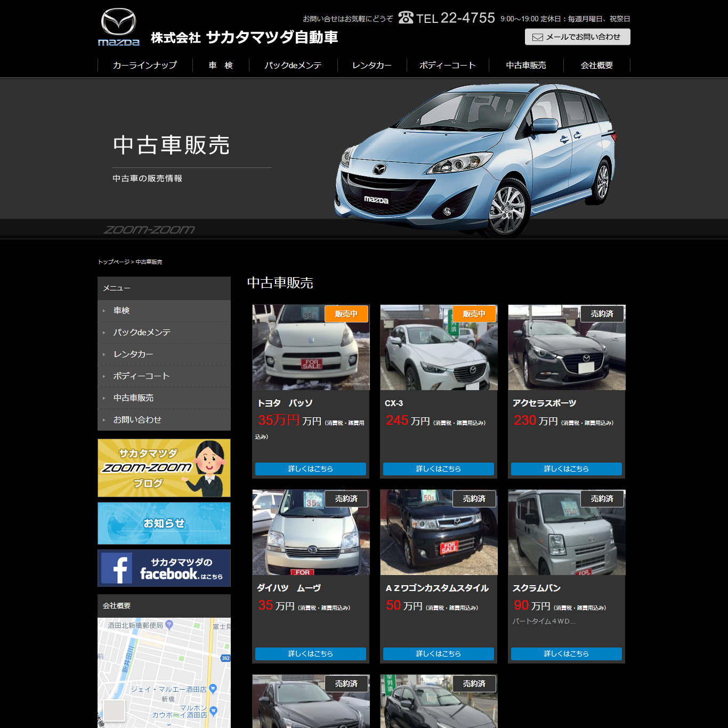
Task: Click the スクラムバン title text
Action: (x=536, y=588)
